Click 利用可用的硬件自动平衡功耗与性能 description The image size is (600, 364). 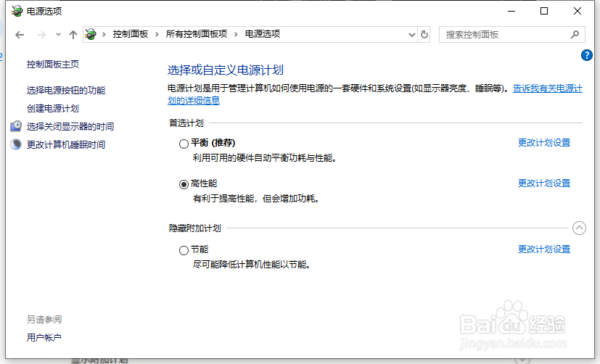(x=265, y=158)
